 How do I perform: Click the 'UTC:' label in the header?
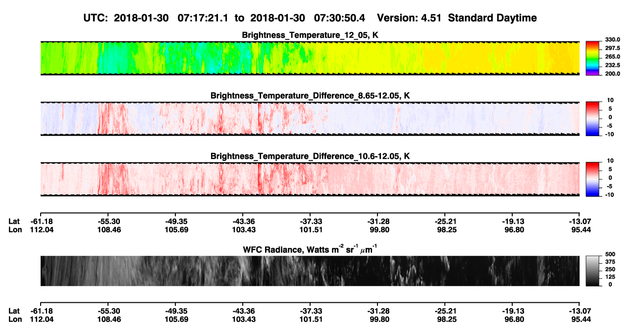point(97,18)
